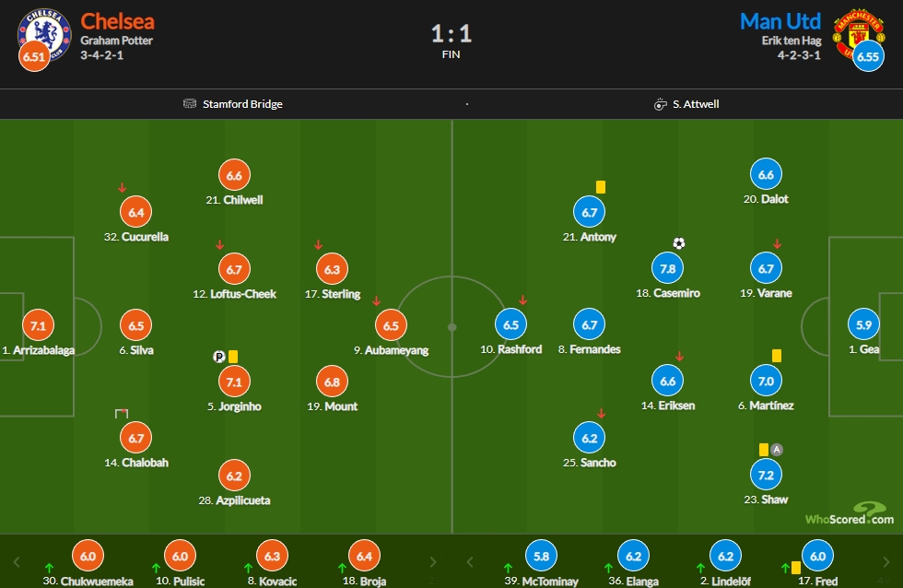
Task: Click the Chelsea club crest
Action: point(44,34)
